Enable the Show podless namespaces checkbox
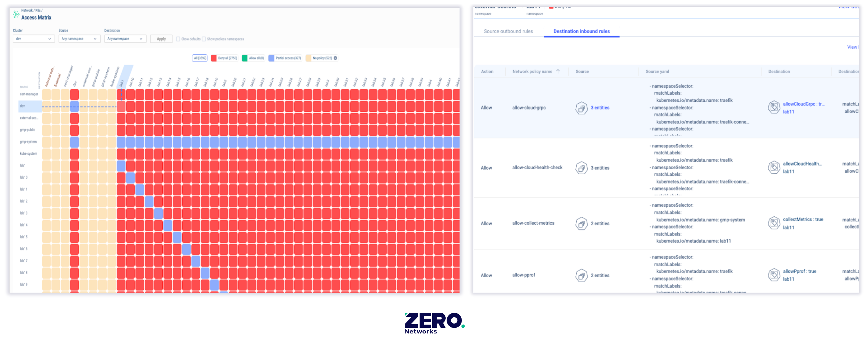 point(204,39)
